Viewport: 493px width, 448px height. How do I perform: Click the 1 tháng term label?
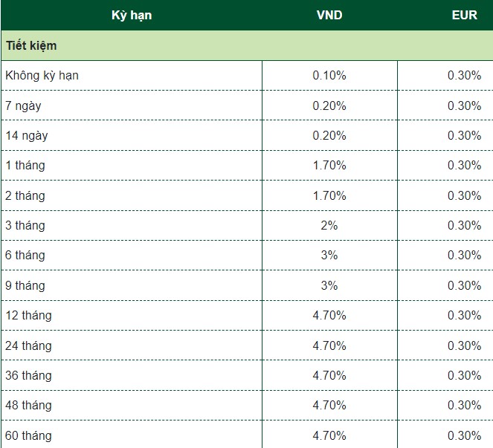[25, 165]
